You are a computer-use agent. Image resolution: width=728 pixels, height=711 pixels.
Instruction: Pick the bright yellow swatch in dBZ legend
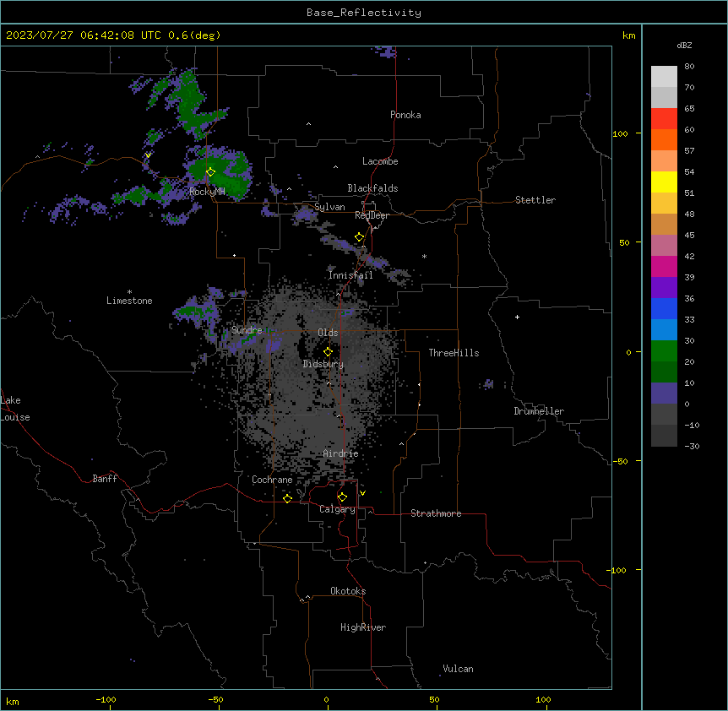[x=664, y=182]
